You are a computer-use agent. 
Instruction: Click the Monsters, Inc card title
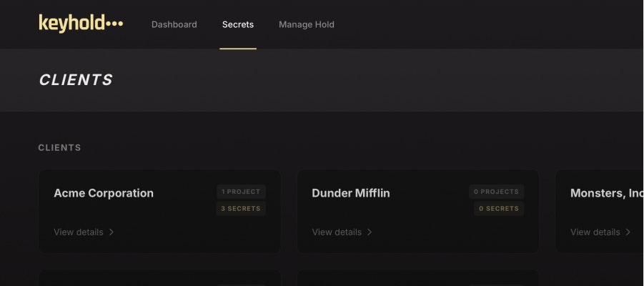(607, 193)
